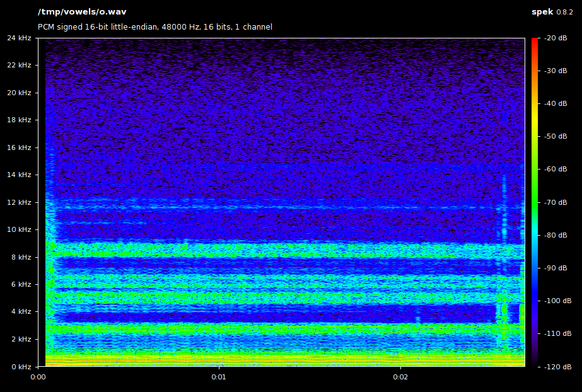Click the 12 kHz frequency axis label
Image resolution: width=582 pixels, height=392 pixels.
(19, 202)
